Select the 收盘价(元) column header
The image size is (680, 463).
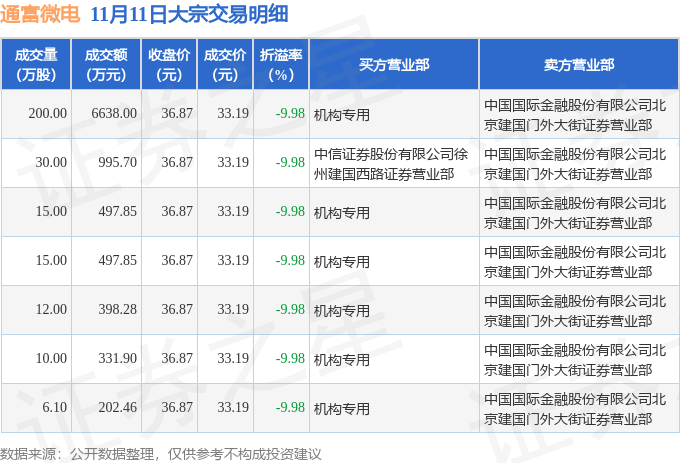(x=169, y=64)
